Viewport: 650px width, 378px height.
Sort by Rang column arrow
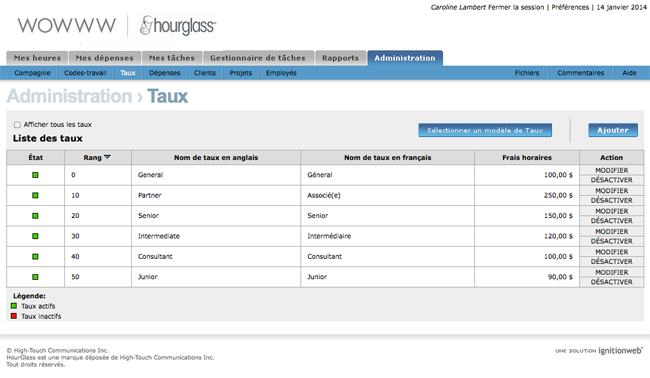click(107, 157)
